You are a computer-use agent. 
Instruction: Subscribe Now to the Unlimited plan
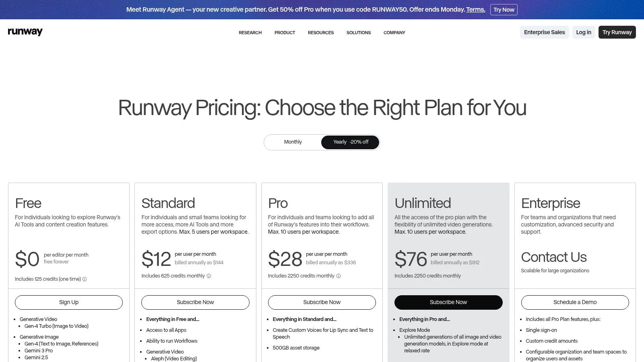click(x=448, y=302)
